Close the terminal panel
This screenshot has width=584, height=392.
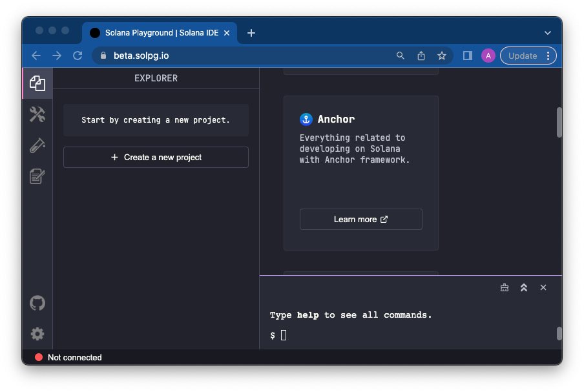click(x=543, y=287)
